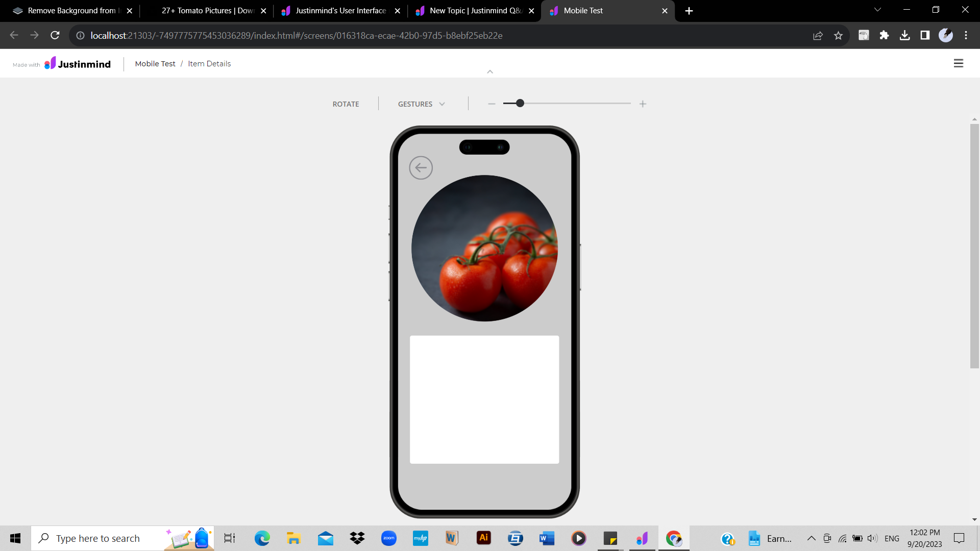The width and height of the screenshot is (980, 551).
Task: Click the ROTATE button
Action: [346, 104]
